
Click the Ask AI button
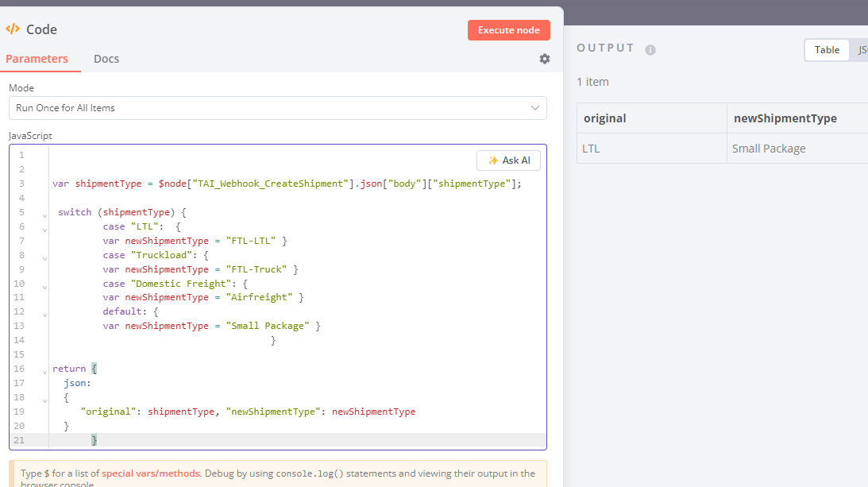pos(508,160)
